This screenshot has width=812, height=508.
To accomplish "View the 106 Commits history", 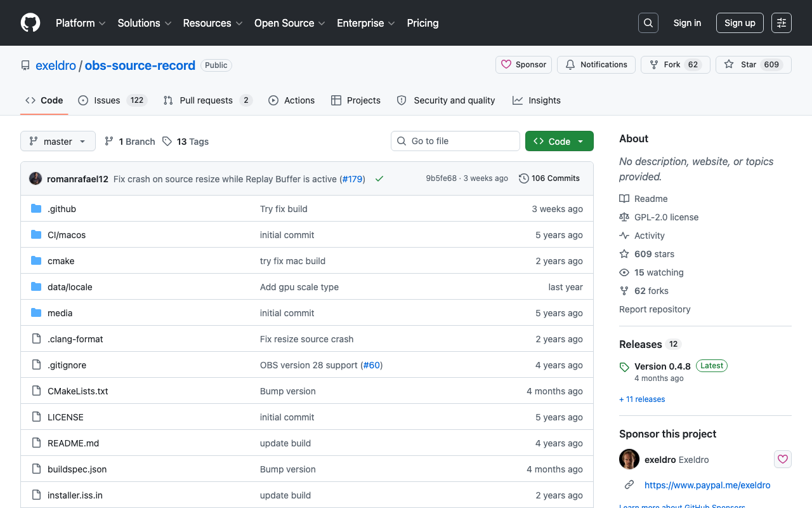I will click(x=549, y=178).
